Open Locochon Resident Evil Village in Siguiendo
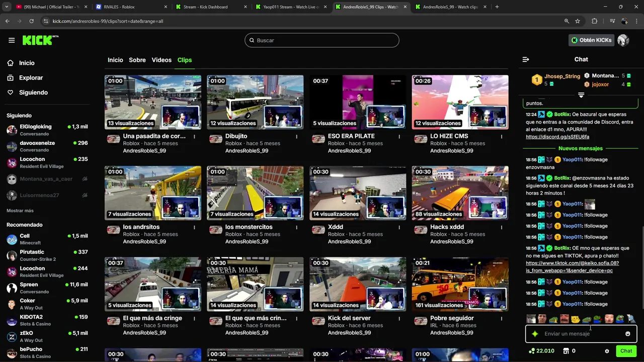 pyautogui.click(x=47, y=162)
